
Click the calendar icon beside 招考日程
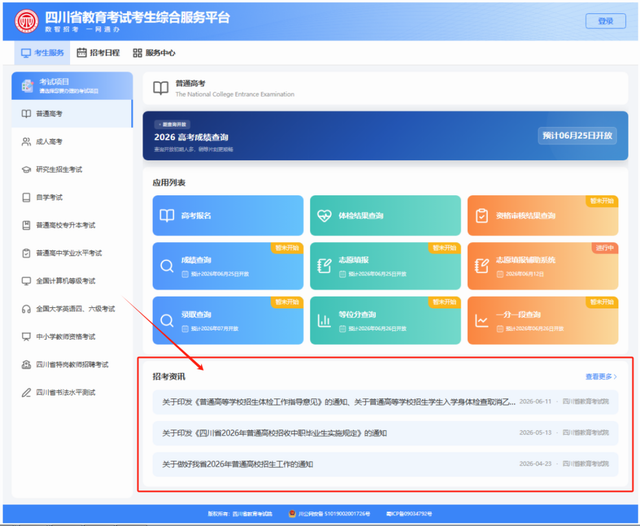tap(82, 53)
